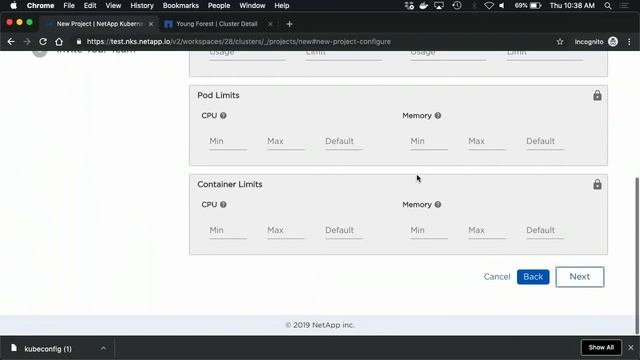Open the Bookmarks menu
640x360 pixels.
point(180,6)
